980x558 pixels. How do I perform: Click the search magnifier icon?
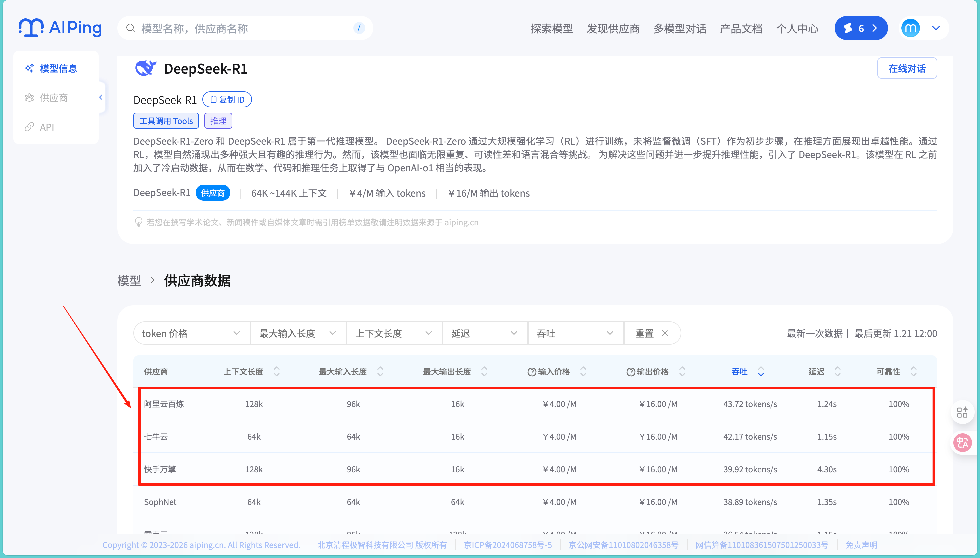pyautogui.click(x=130, y=28)
